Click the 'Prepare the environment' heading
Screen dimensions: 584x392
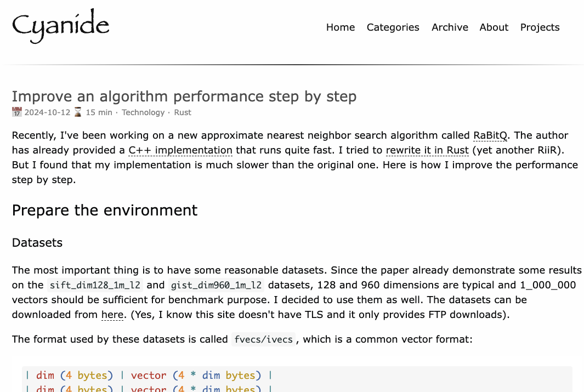tap(105, 211)
